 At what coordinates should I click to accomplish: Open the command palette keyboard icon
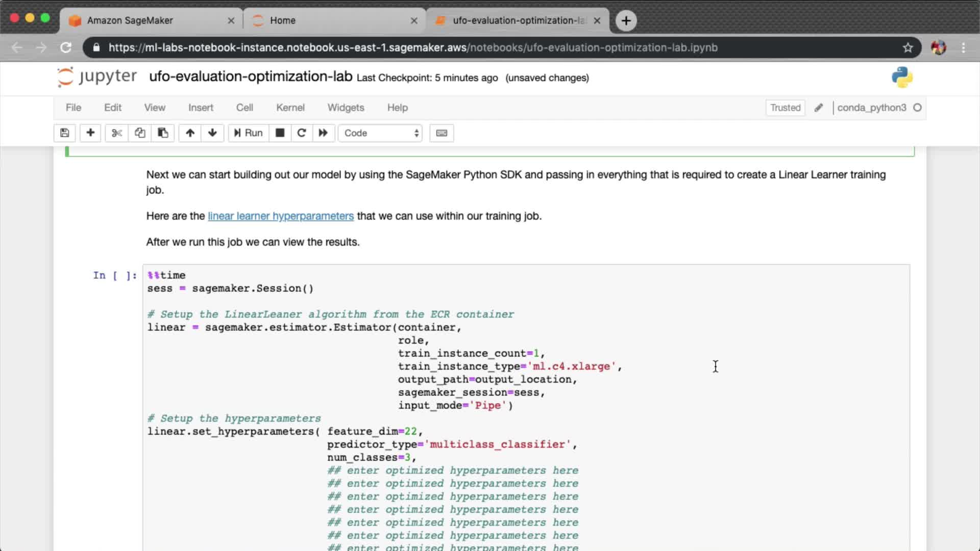[x=442, y=133]
